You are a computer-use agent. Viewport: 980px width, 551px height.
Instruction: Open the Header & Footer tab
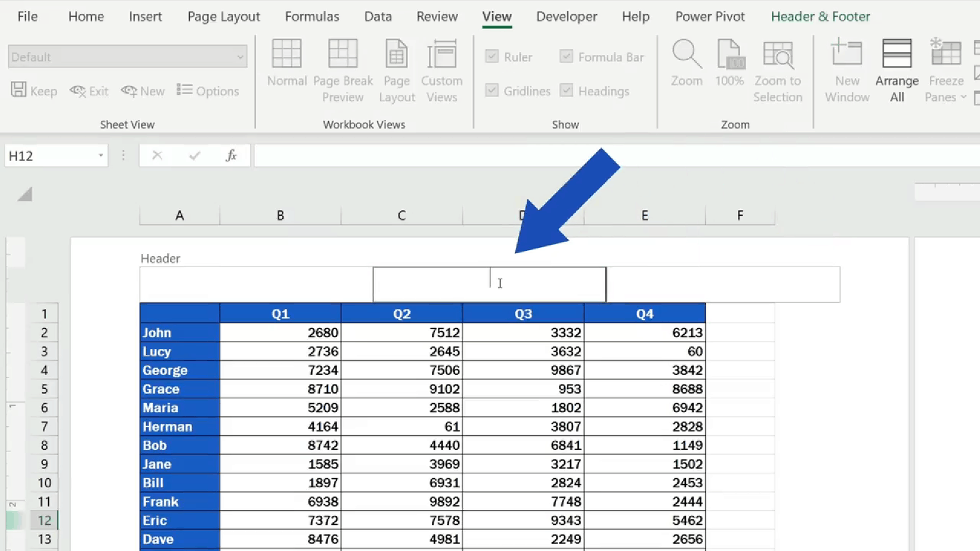coord(820,17)
